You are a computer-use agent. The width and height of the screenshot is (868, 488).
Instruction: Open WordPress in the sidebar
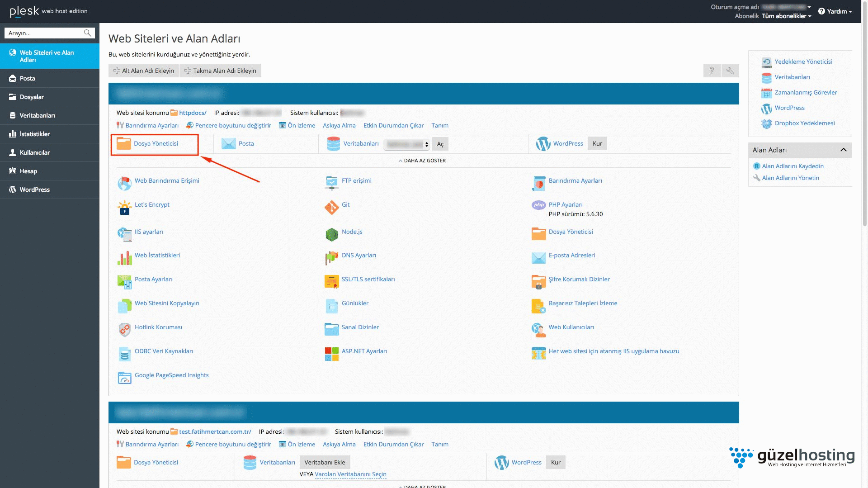tap(50, 190)
